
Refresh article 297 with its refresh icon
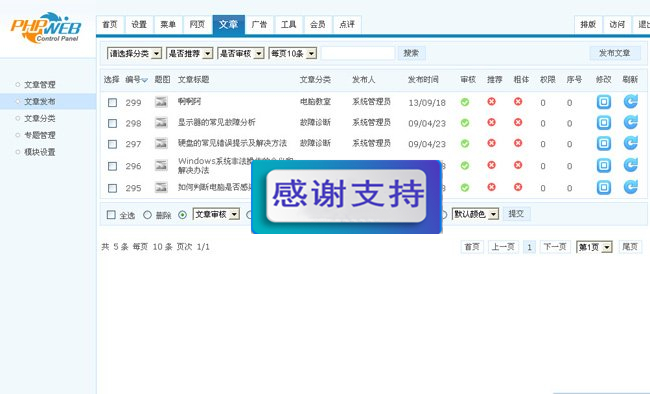coord(631,143)
